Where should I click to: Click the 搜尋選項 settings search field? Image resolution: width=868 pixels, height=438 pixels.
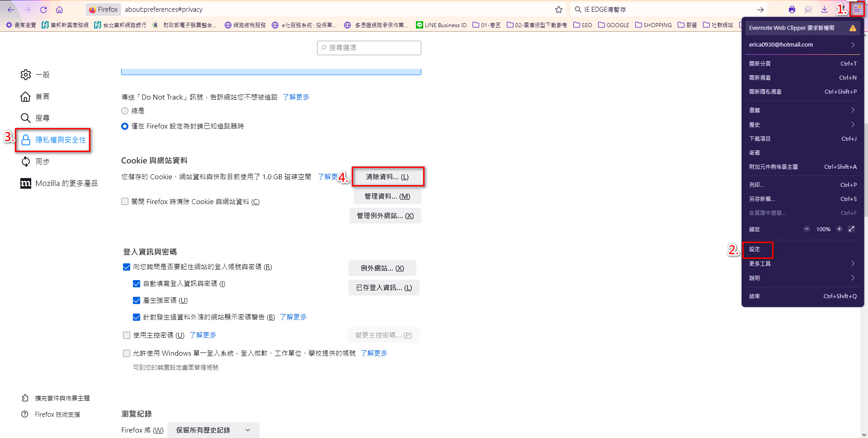click(369, 48)
